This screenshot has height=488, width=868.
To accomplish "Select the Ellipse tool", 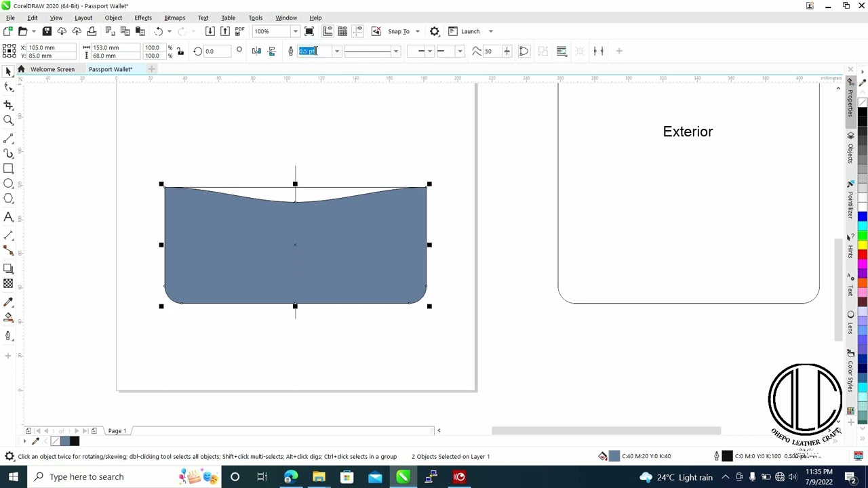I will [8, 184].
